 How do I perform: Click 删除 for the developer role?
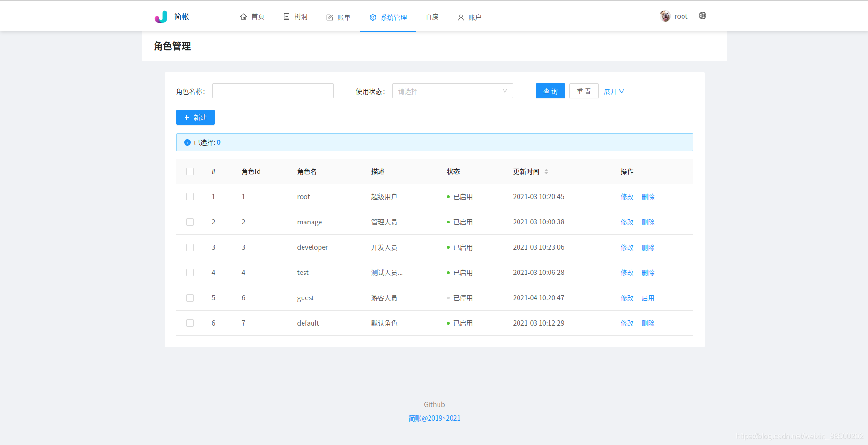tap(648, 247)
